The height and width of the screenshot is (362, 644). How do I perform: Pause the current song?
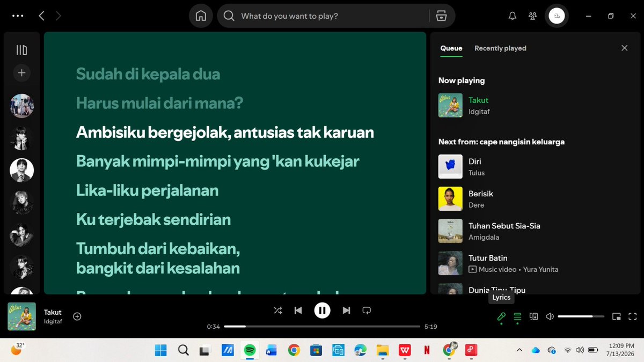coord(322,310)
